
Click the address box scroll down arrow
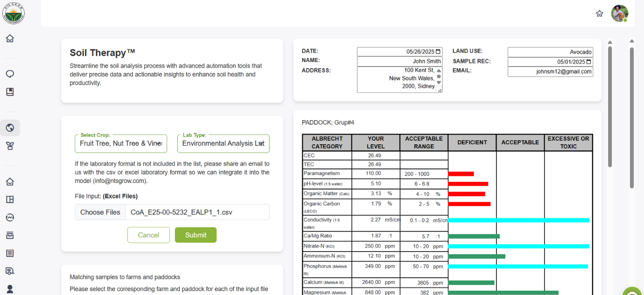(439, 83)
